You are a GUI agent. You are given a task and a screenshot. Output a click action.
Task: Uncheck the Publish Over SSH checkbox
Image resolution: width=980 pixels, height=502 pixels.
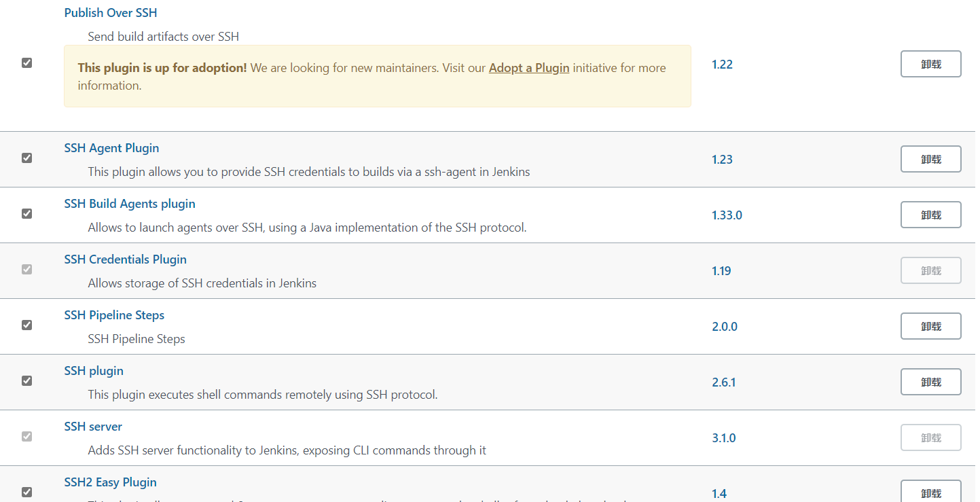26,63
